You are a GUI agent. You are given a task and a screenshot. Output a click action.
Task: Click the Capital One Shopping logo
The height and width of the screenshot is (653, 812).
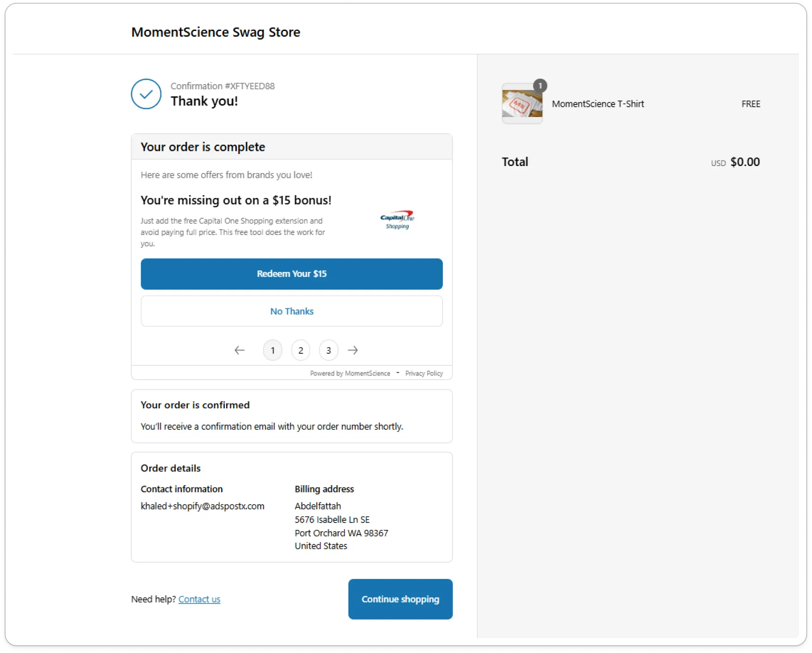tap(397, 220)
